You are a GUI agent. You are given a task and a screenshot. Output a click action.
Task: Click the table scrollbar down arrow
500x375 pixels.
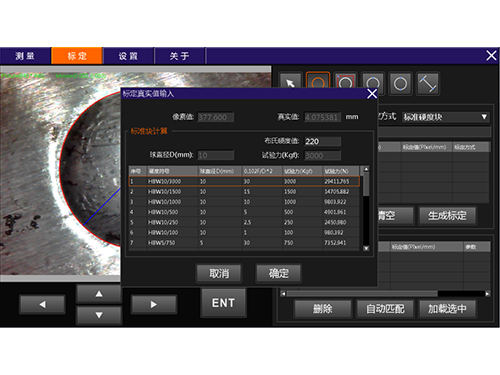point(366,248)
